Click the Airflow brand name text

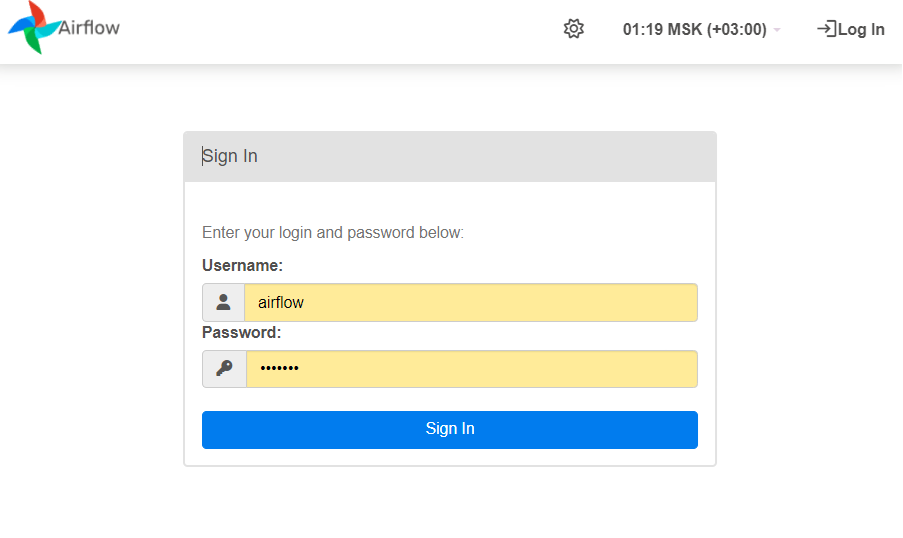(x=89, y=28)
